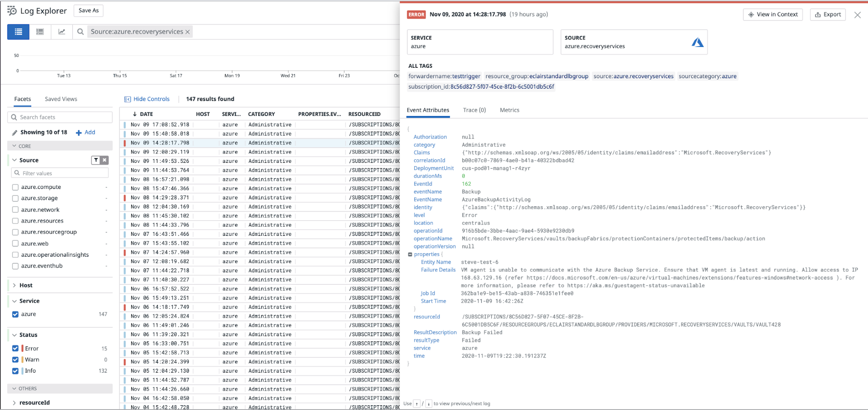The image size is (868, 410).
Task: Collapse the properties object in Event Attributes
Action: pos(409,254)
